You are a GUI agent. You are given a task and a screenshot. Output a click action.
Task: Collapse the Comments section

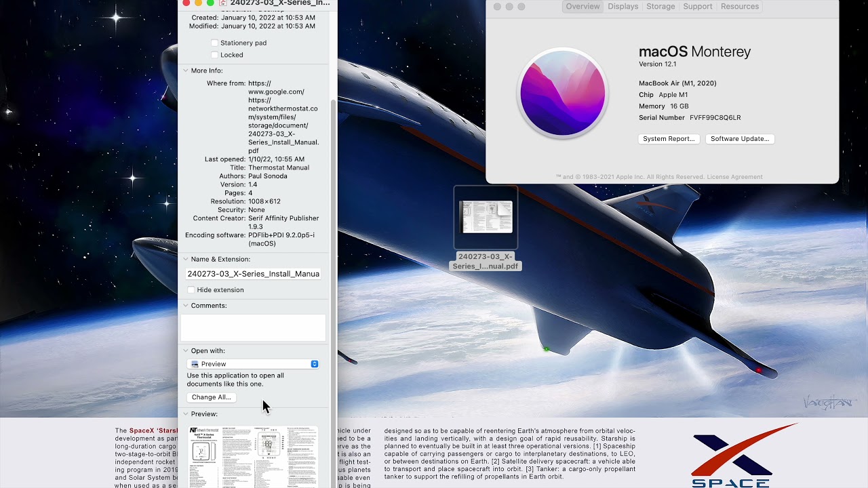(185, 306)
